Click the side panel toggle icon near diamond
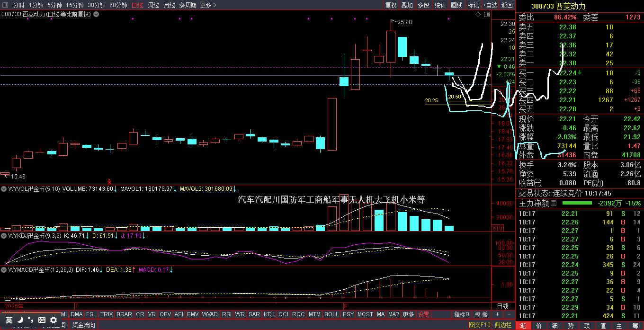The image size is (644, 330). (487, 14)
